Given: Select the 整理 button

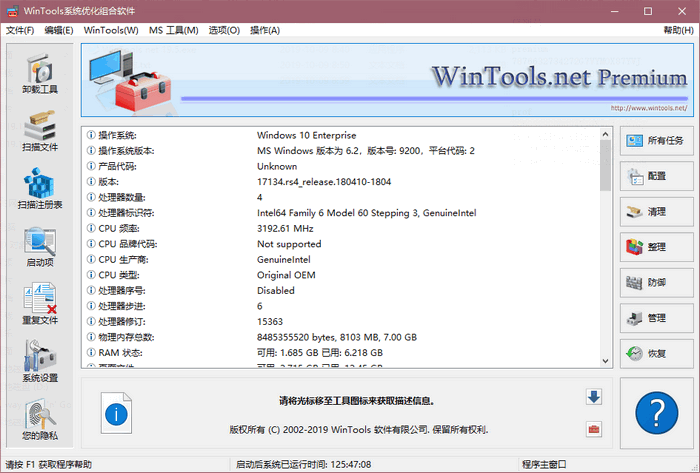Looking at the screenshot, I should pyautogui.click(x=656, y=247).
